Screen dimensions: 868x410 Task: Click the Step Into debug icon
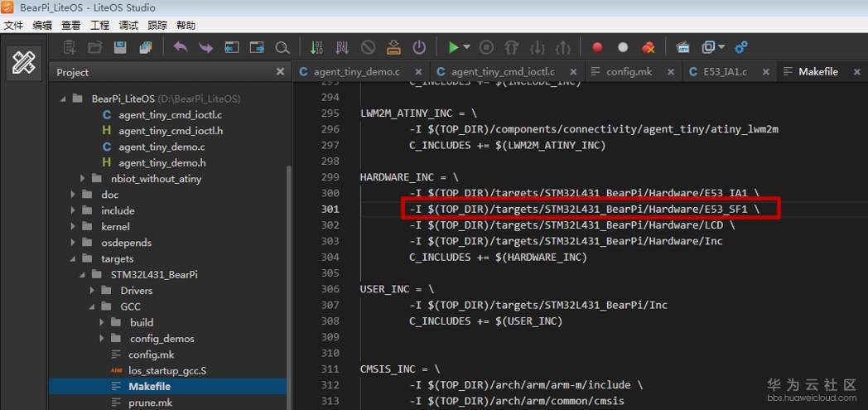coord(538,47)
